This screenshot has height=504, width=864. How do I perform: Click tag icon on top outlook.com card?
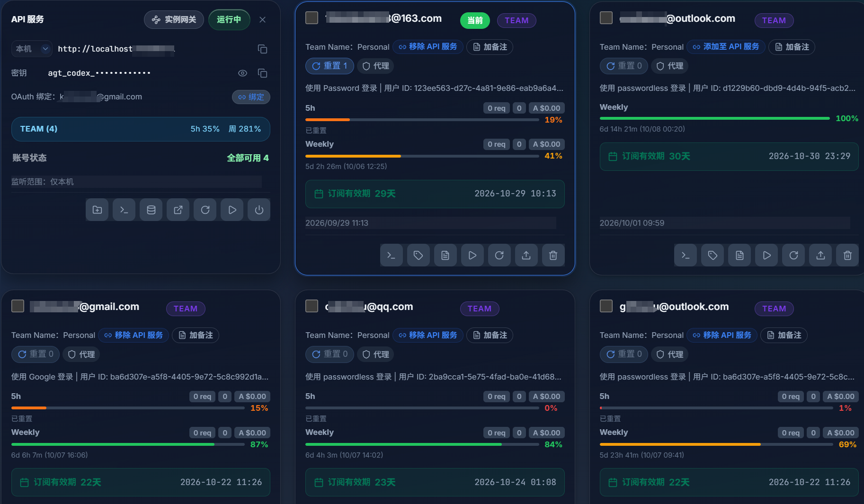point(713,255)
